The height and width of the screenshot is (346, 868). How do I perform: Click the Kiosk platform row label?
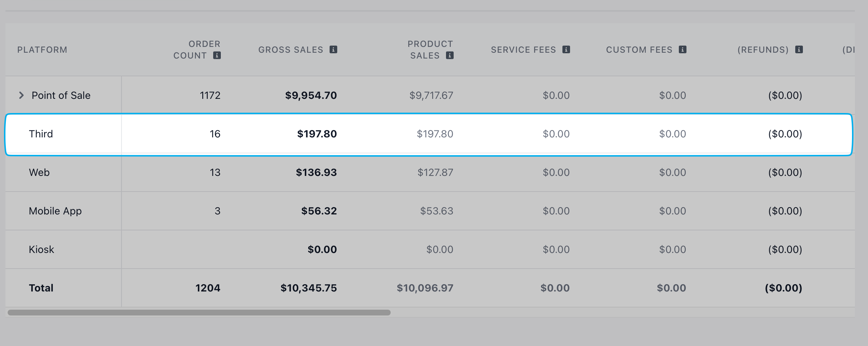tap(41, 249)
